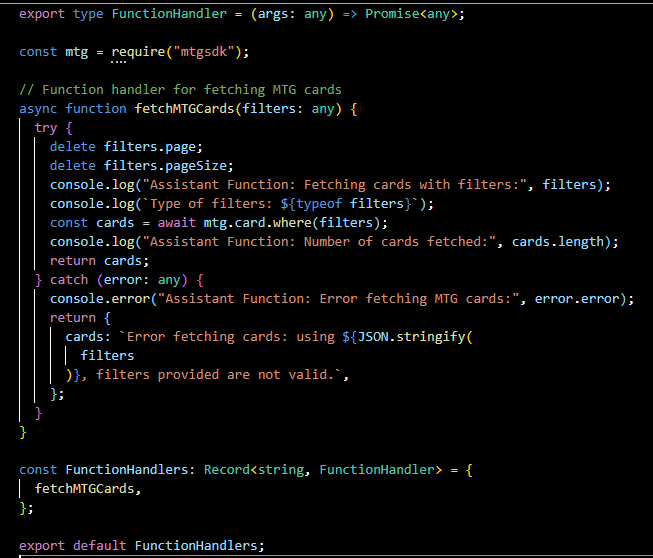Click the console.error call

click(341, 299)
